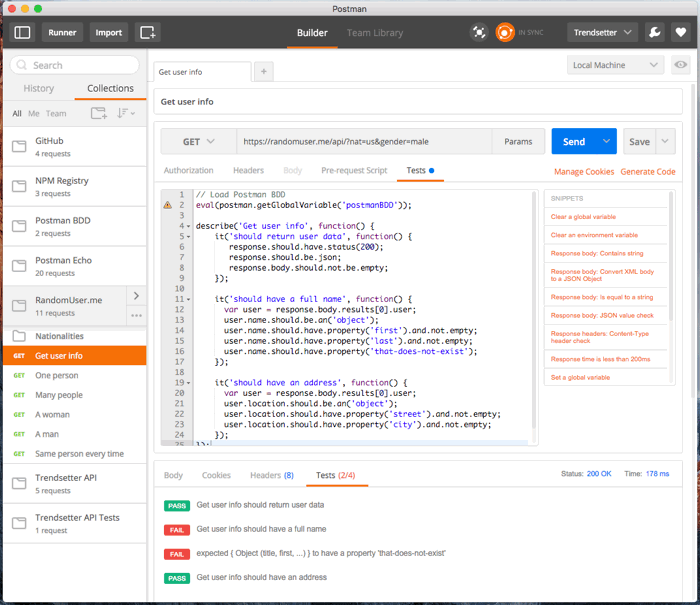Open the Headers request tab

tap(248, 170)
